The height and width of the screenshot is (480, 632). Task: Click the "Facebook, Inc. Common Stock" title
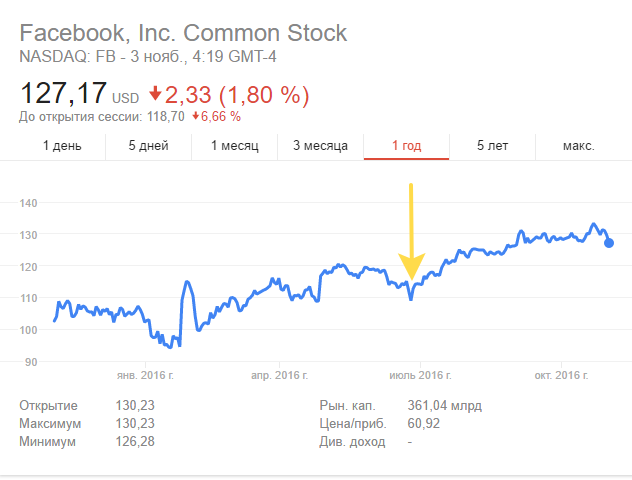coord(184,33)
